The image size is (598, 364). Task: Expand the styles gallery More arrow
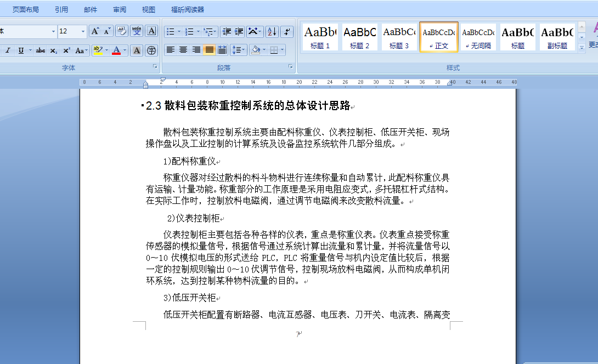click(x=582, y=48)
